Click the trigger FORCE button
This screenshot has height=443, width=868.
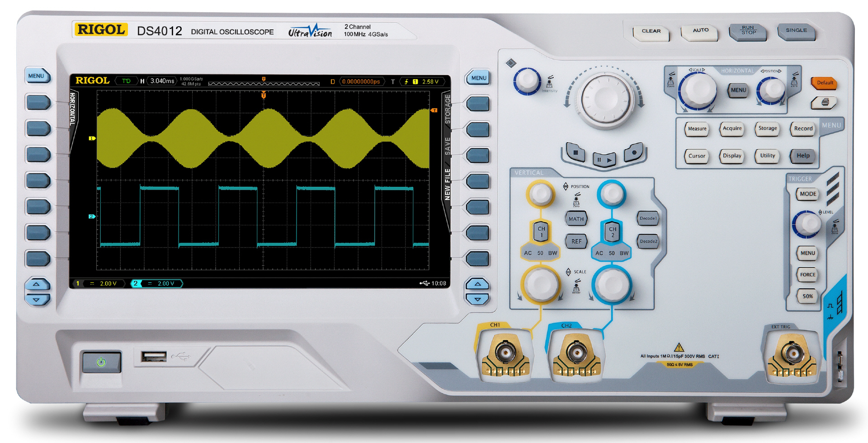coord(807,275)
